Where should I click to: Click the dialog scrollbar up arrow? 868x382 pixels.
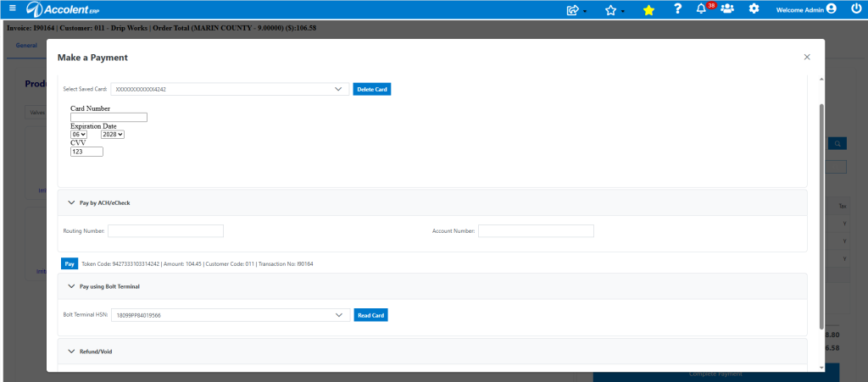click(x=821, y=80)
